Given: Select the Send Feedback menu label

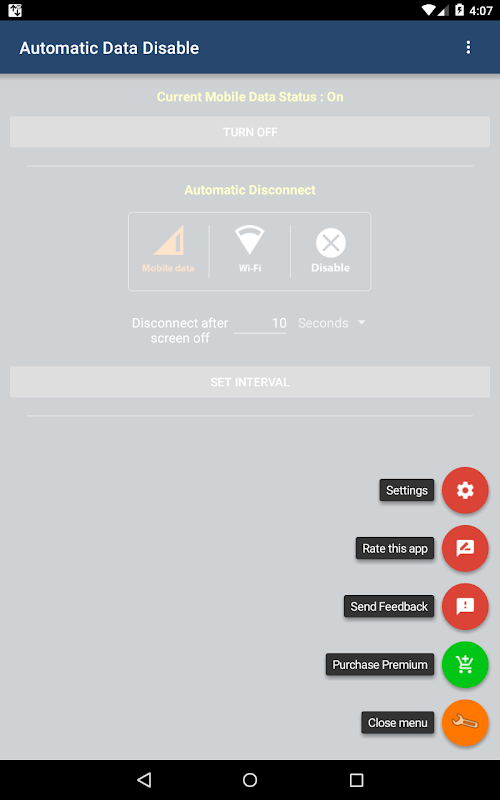Looking at the screenshot, I should coord(389,607).
